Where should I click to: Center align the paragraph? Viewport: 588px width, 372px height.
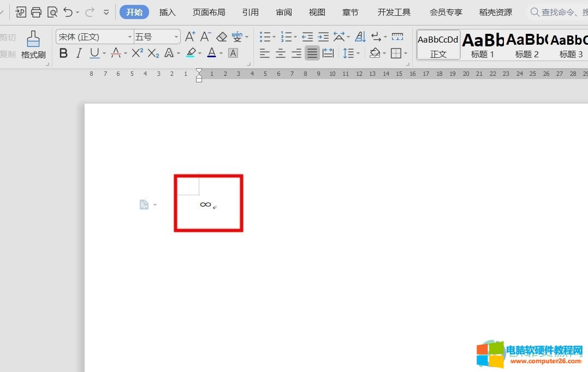(x=281, y=53)
